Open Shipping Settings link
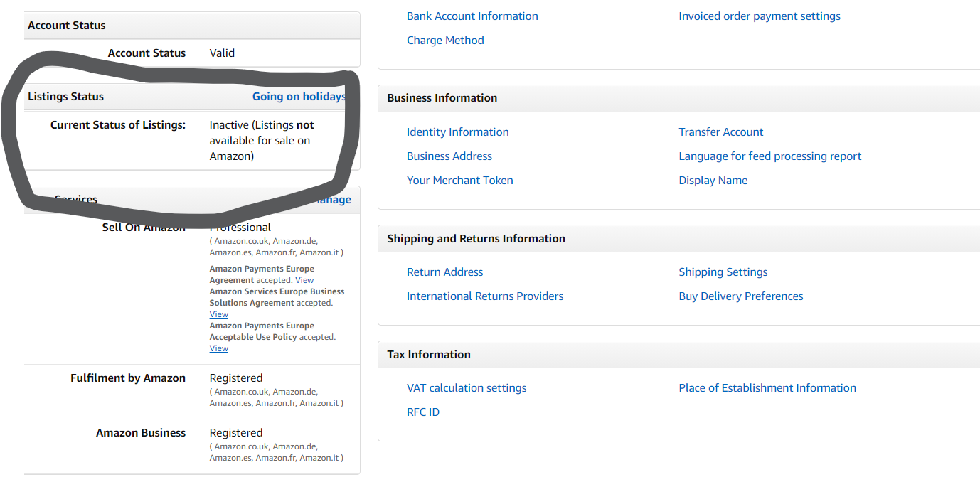Screen dimensions: 980x487 click(x=723, y=272)
